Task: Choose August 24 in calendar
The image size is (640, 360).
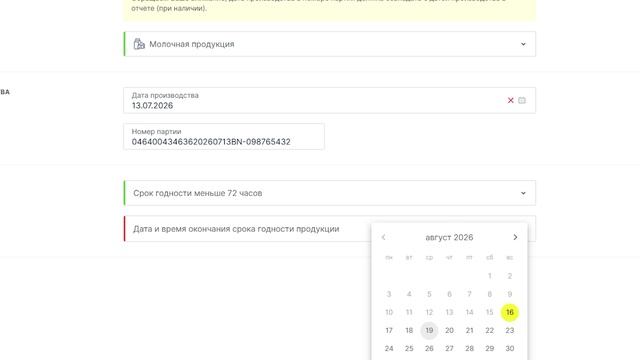Action: (x=389, y=349)
